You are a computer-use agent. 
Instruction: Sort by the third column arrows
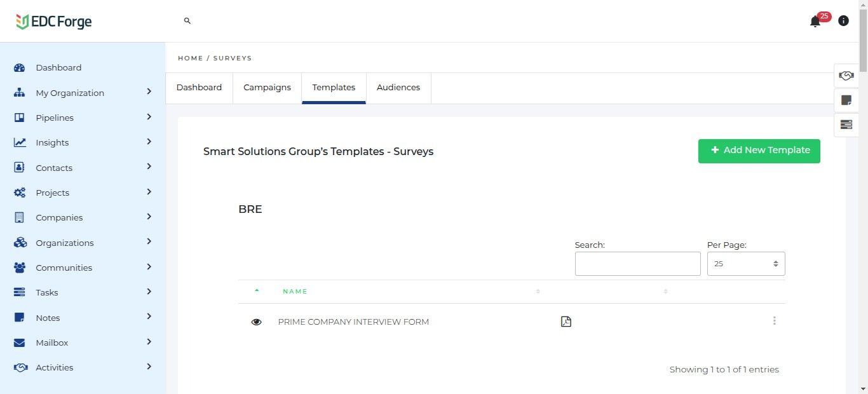click(538, 291)
